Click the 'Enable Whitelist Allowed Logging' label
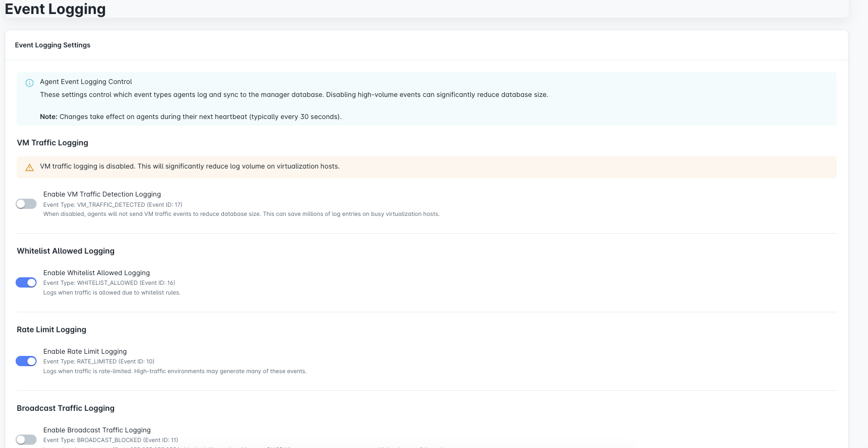Image resolution: width=868 pixels, height=448 pixels. (96, 273)
